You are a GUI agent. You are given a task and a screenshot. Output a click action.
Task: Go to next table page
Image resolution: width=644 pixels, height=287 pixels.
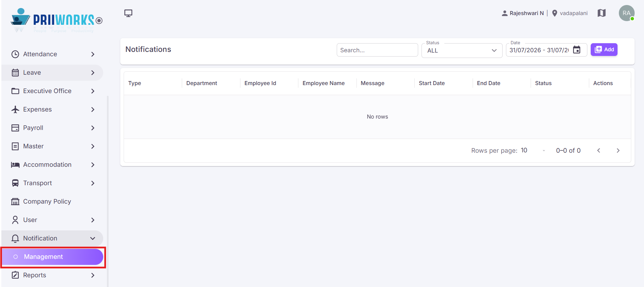pos(618,151)
